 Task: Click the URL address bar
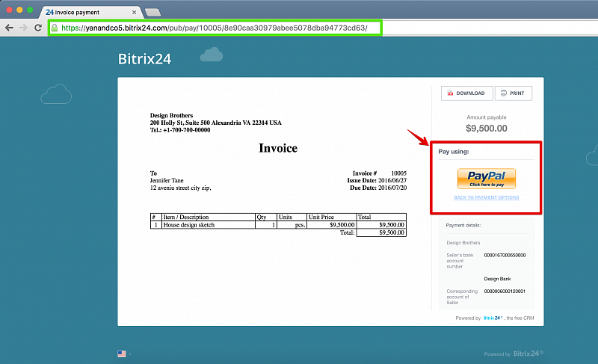pos(215,28)
